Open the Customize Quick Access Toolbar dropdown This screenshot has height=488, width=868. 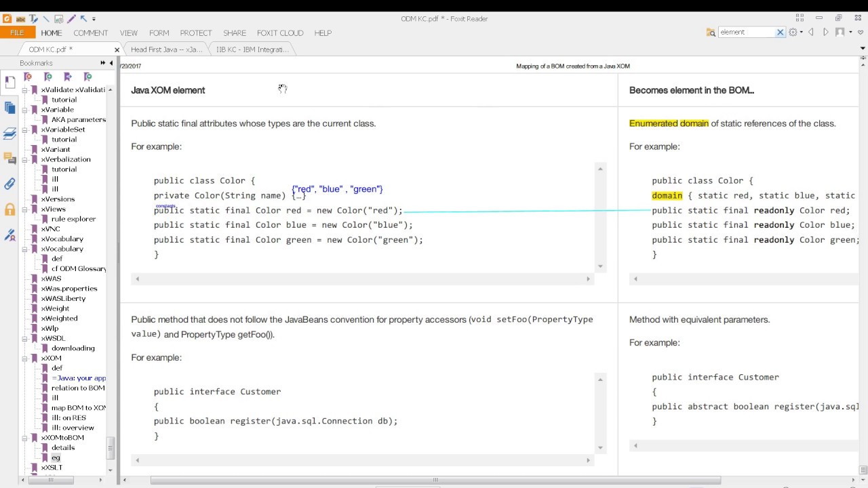pos(94,19)
